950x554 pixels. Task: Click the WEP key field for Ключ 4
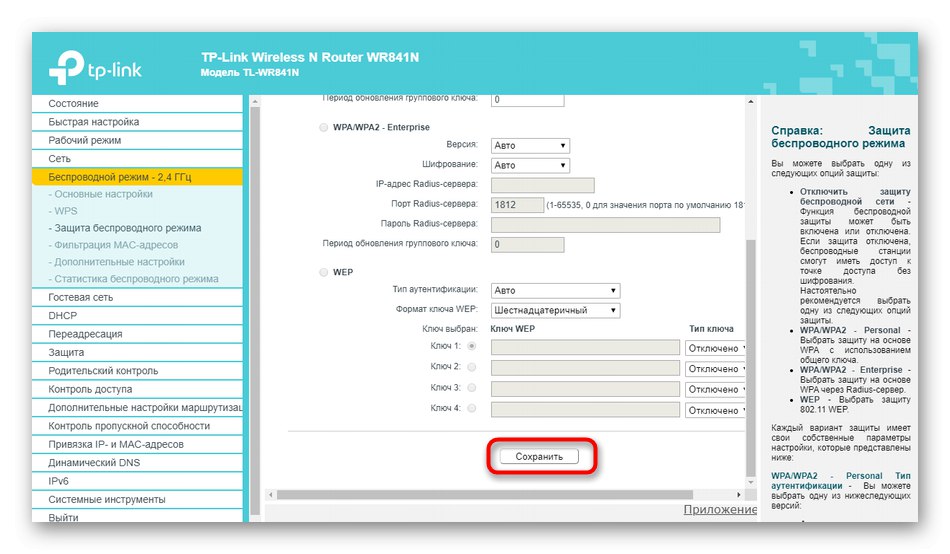pos(585,410)
